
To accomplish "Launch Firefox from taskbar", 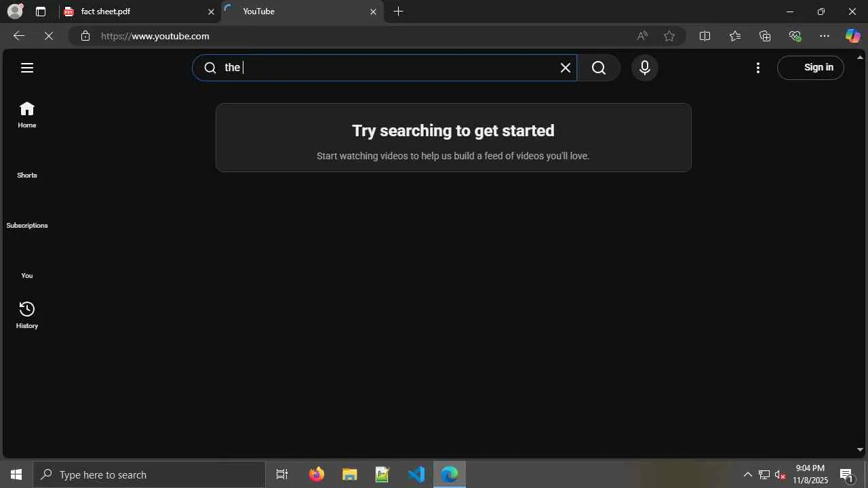I will click(x=317, y=474).
